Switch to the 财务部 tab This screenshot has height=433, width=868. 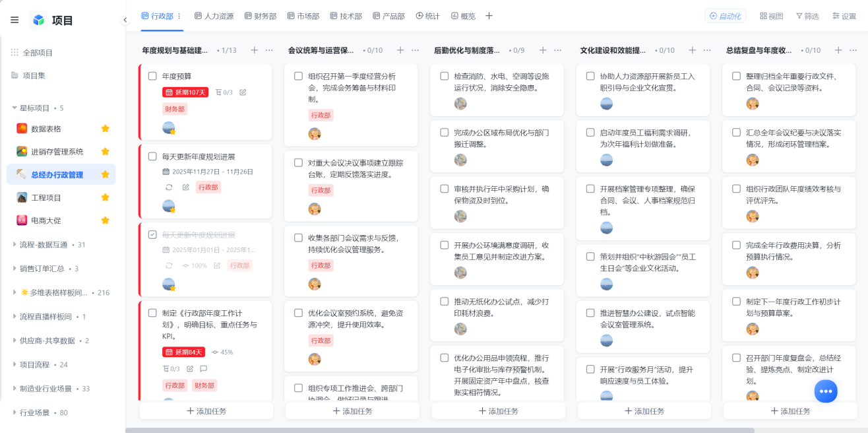260,16
